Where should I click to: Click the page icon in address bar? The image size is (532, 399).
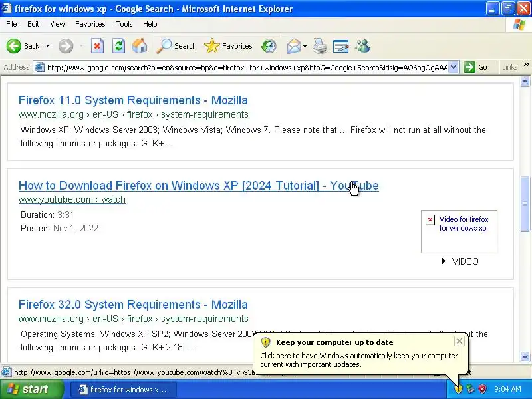coord(40,67)
